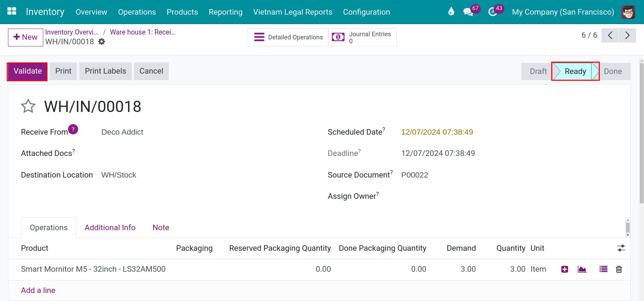The image size is (644, 301).
Task: Click Done Packaging Quantity header
Action: [x=382, y=248]
